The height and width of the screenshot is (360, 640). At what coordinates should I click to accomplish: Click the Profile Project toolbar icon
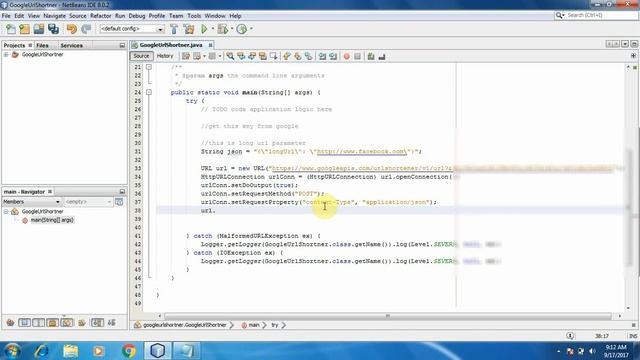pos(242,29)
